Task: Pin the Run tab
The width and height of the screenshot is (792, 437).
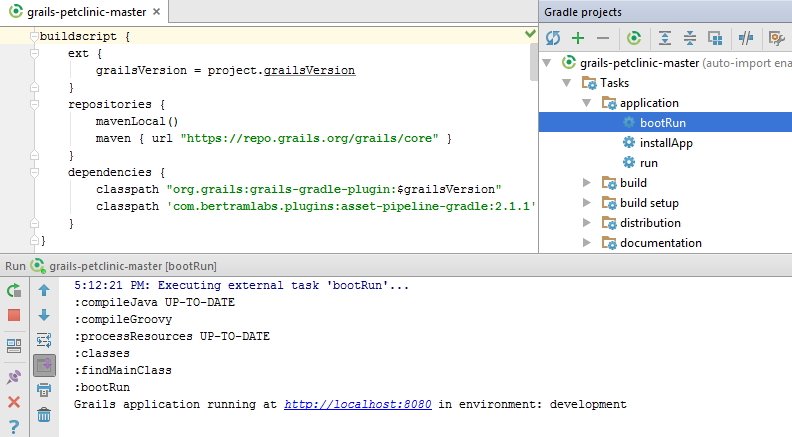Action: click(14, 377)
